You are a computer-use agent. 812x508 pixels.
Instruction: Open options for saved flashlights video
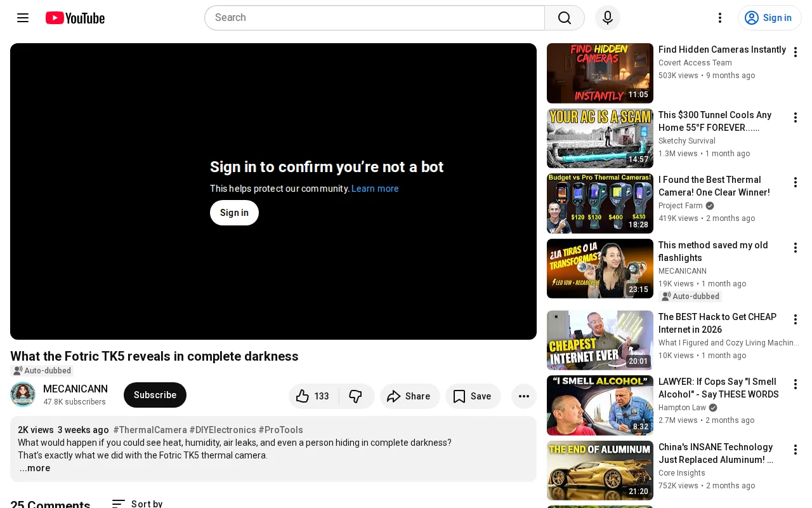[x=795, y=248]
